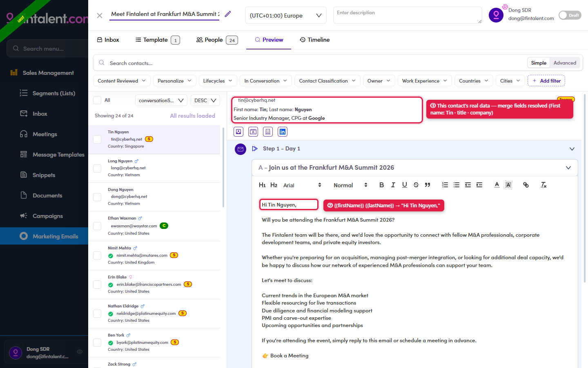Select the checkbox for Erin Blake

coord(97,285)
